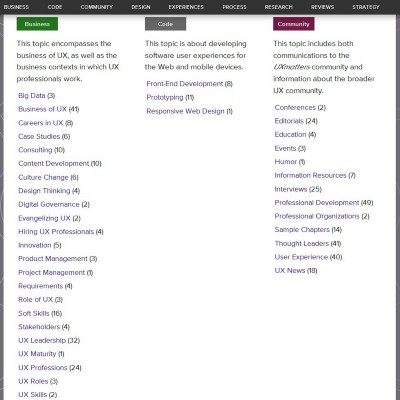Click the gray Code topic button
Screen dimensions: 400x400
pyautogui.click(x=165, y=24)
